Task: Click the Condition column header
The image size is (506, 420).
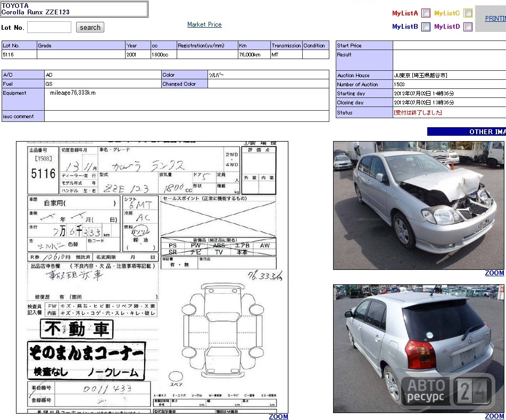Action: click(316, 46)
